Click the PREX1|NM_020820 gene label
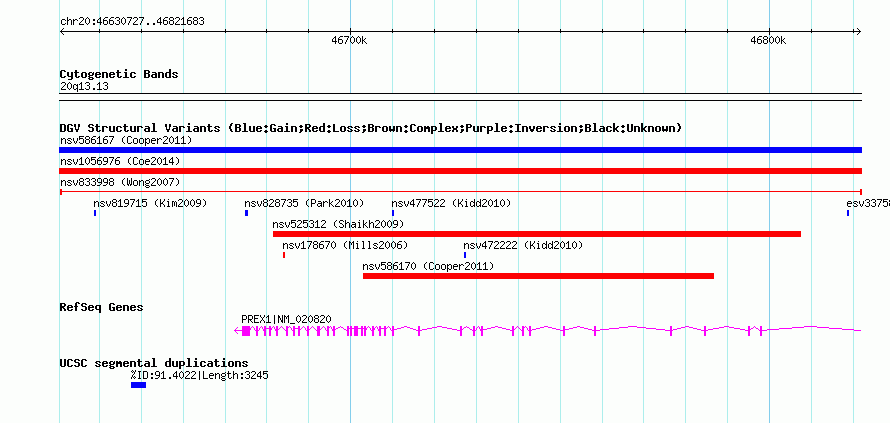The width and height of the screenshot is (890, 423). click(x=287, y=320)
